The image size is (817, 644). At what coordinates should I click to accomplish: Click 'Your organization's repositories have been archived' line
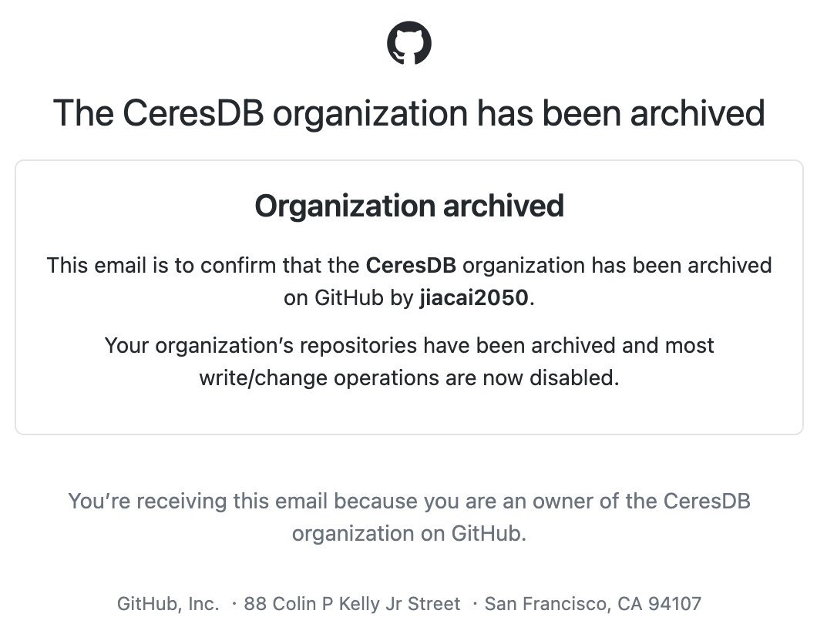tap(409, 346)
